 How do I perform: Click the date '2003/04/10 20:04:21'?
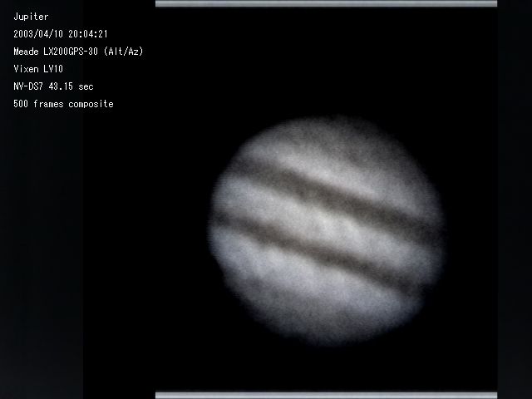pos(61,34)
